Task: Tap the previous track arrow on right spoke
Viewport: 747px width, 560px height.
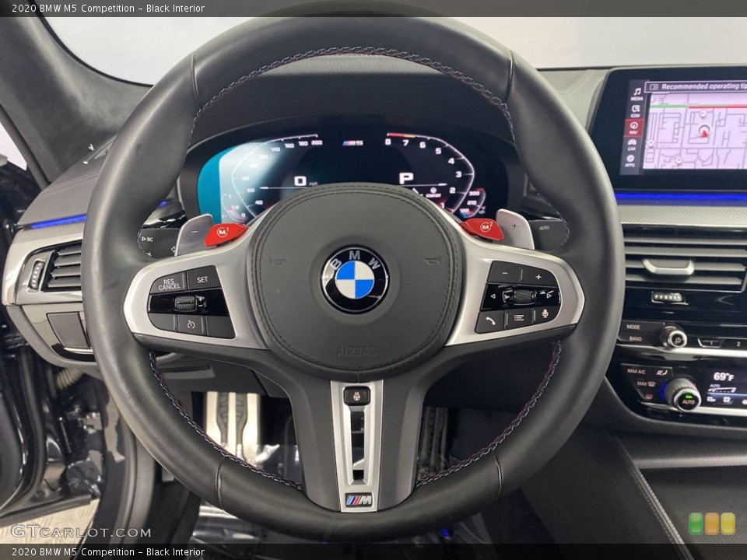Action: [x=493, y=296]
